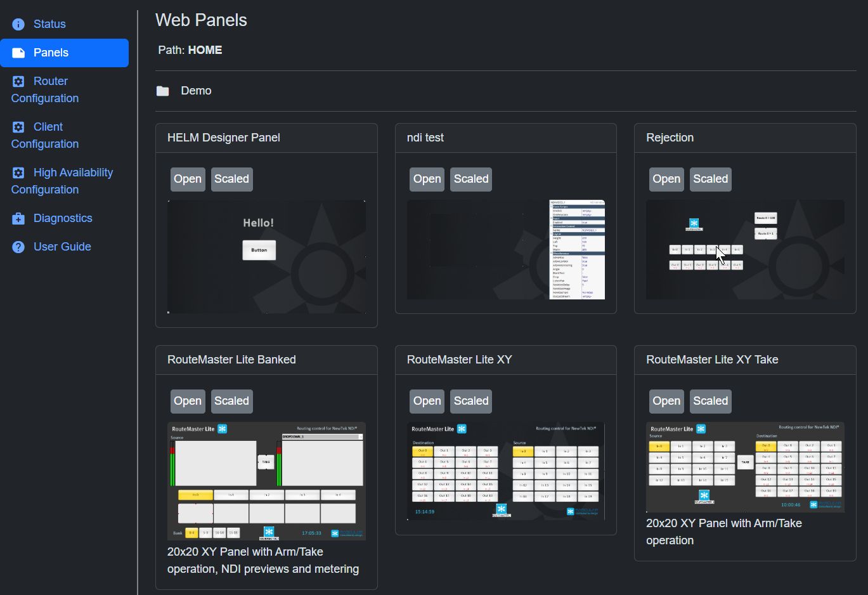Click the NDI previews and metering description
868x595 pixels.
[x=263, y=561]
